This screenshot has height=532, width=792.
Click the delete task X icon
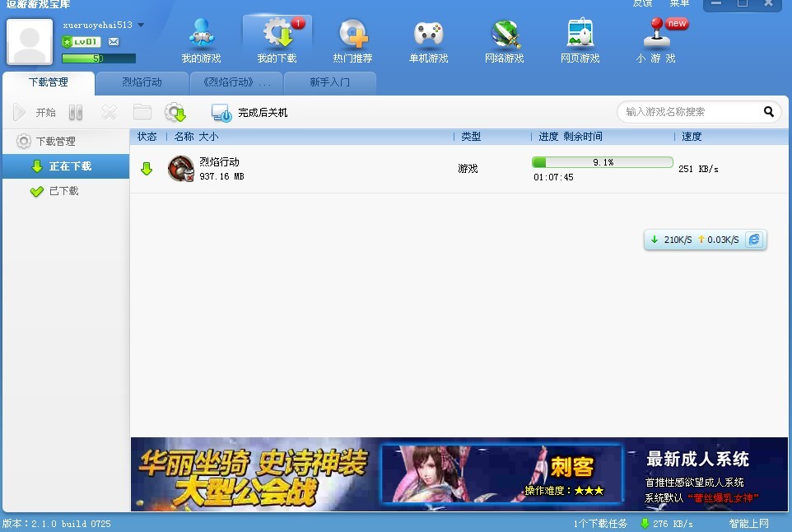pyautogui.click(x=109, y=112)
